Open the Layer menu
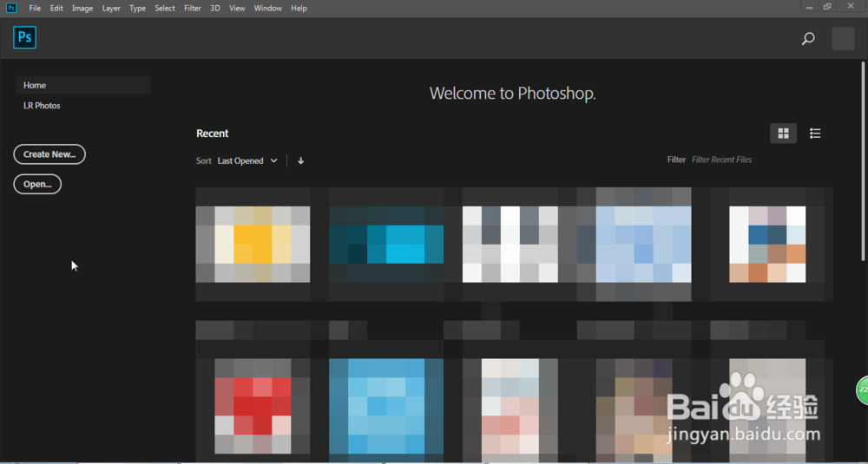The width and height of the screenshot is (868, 464). [111, 9]
